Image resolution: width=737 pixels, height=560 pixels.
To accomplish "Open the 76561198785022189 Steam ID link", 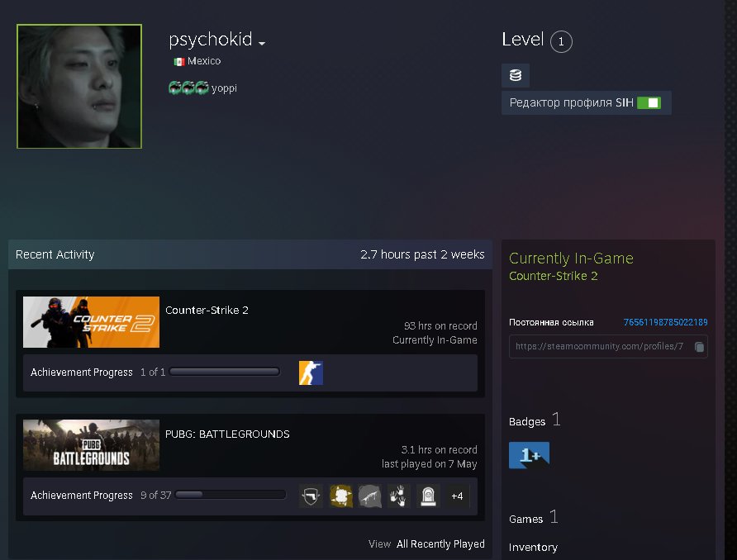I will pos(665,322).
